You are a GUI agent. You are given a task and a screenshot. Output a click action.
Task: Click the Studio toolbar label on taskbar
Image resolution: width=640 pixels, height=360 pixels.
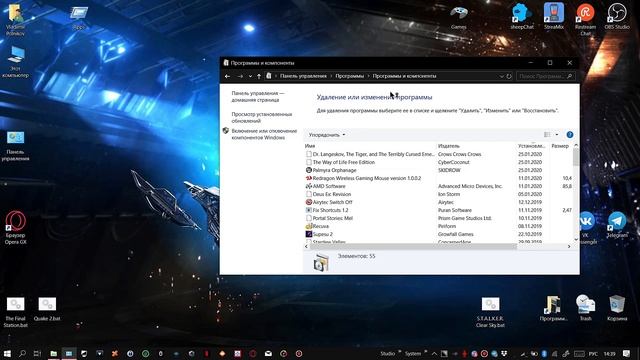pyautogui.click(x=387, y=353)
